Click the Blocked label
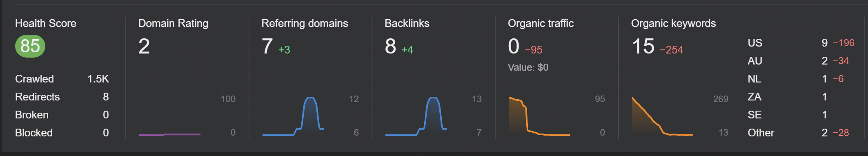 (34, 133)
